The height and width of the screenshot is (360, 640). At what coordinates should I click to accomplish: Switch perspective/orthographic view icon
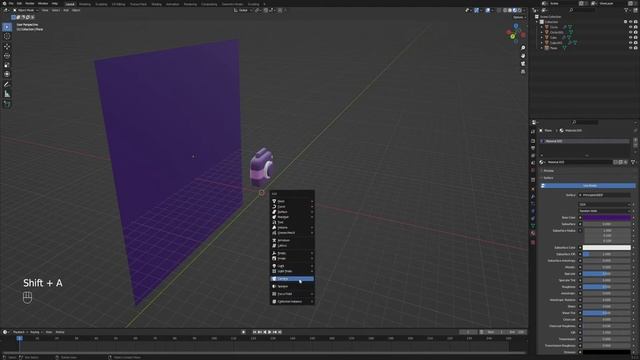[523, 71]
